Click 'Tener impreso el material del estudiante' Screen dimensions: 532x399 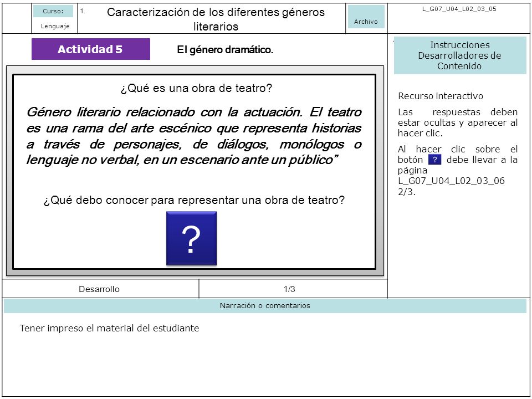(109, 329)
